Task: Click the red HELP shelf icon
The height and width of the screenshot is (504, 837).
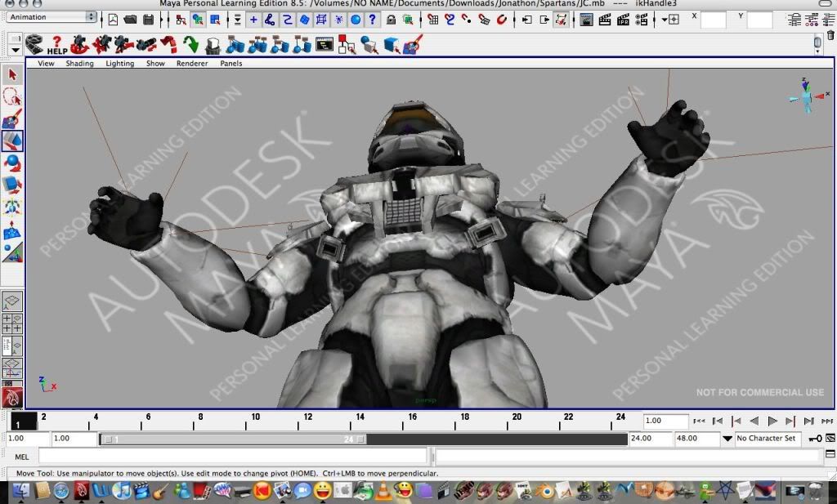Action: (56, 45)
